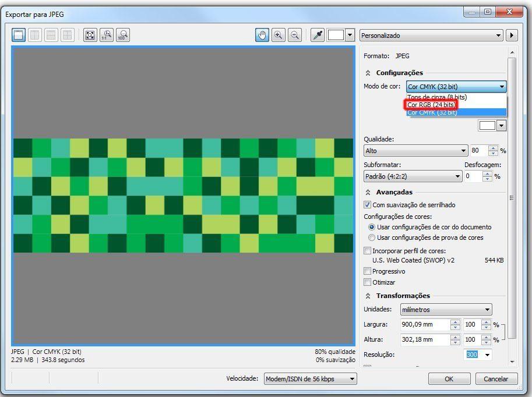Choose Tons de cinza (8 bits) option
Screen dimensions: 532x397
click(x=436, y=97)
